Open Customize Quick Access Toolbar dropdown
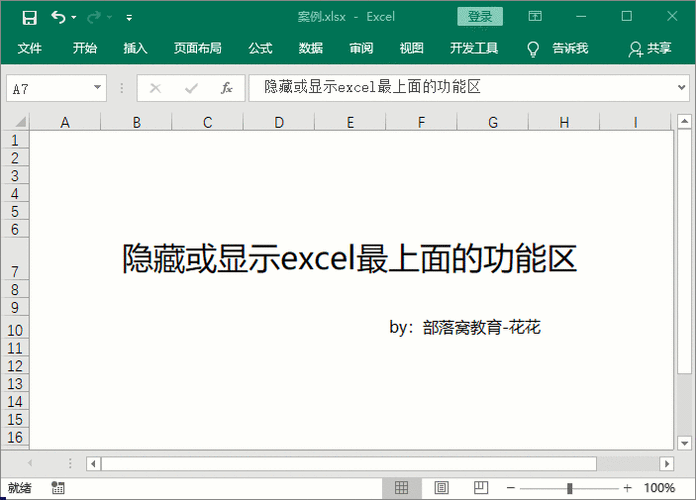 pyautogui.click(x=129, y=18)
